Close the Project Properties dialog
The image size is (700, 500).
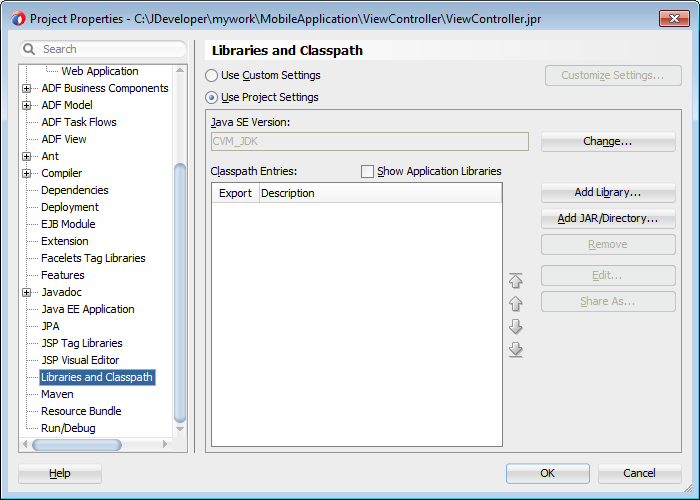coord(674,19)
